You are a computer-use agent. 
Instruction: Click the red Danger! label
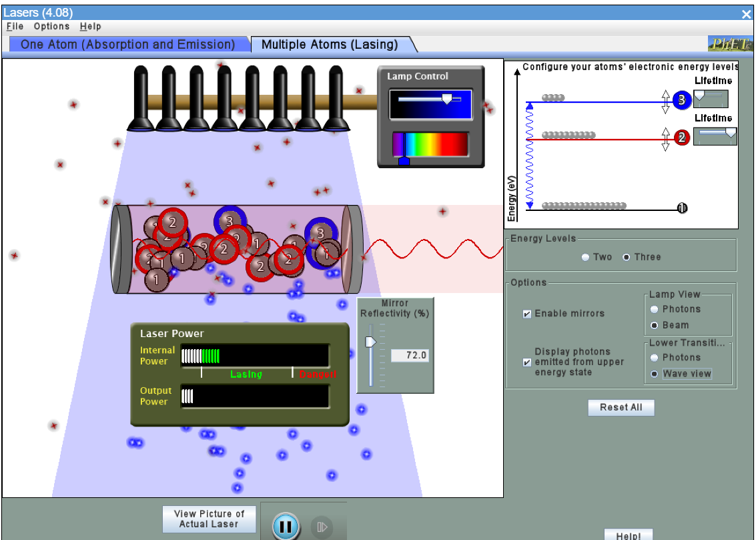point(317,374)
